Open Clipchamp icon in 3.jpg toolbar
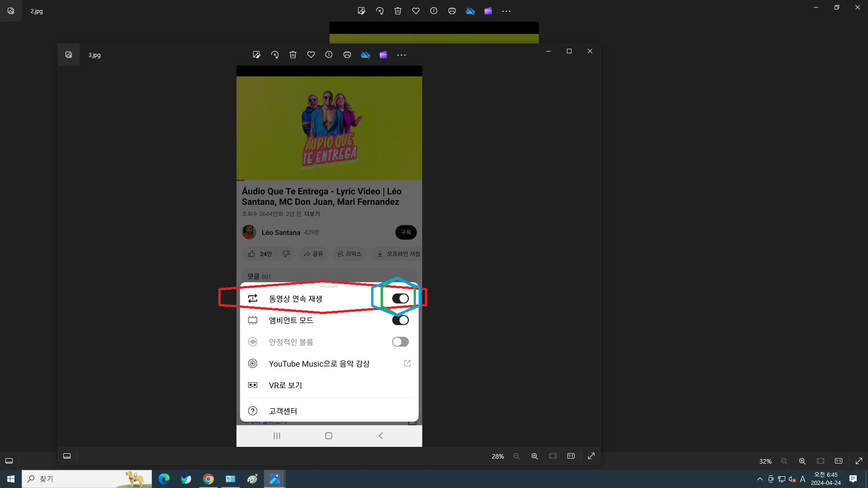 (x=383, y=55)
